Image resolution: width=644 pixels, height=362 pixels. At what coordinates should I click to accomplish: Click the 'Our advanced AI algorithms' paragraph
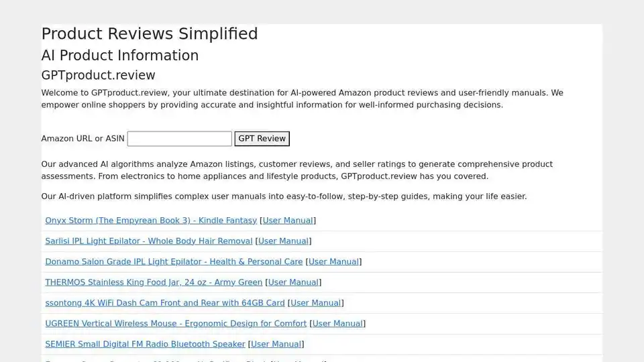coord(297,170)
